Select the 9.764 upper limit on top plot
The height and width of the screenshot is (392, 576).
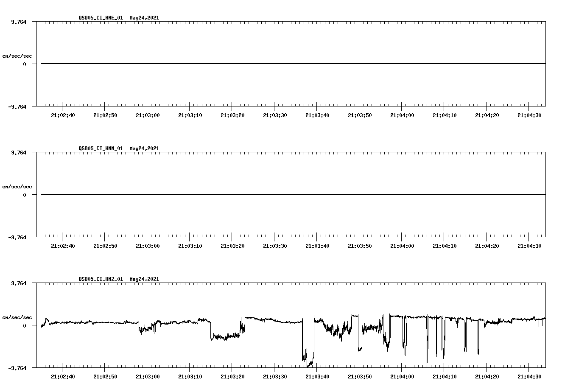coord(18,22)
